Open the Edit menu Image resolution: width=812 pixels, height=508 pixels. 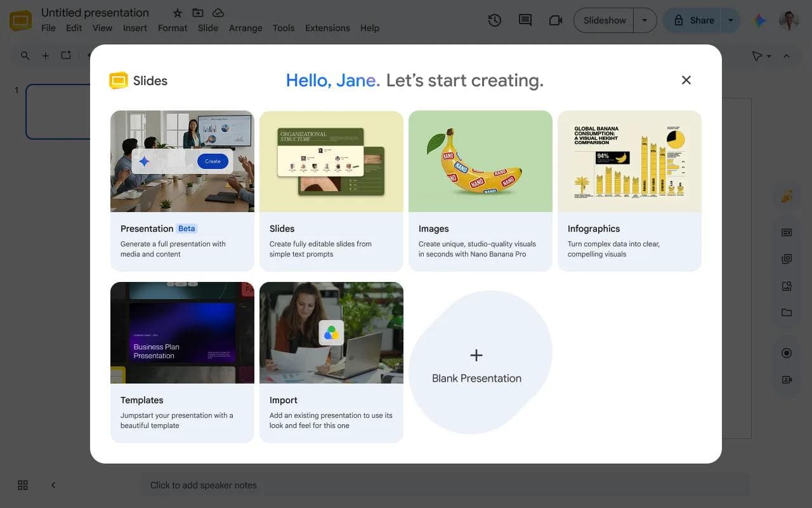coord(74,28)
